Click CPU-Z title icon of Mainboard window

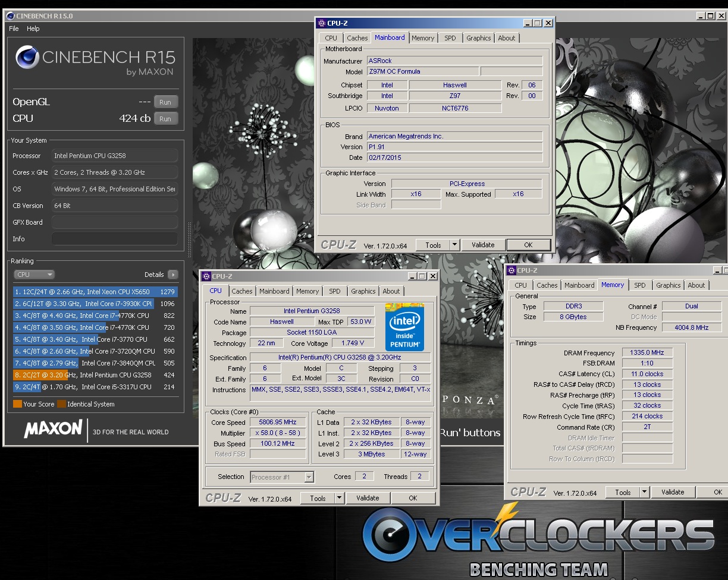[x=322, y=23]
